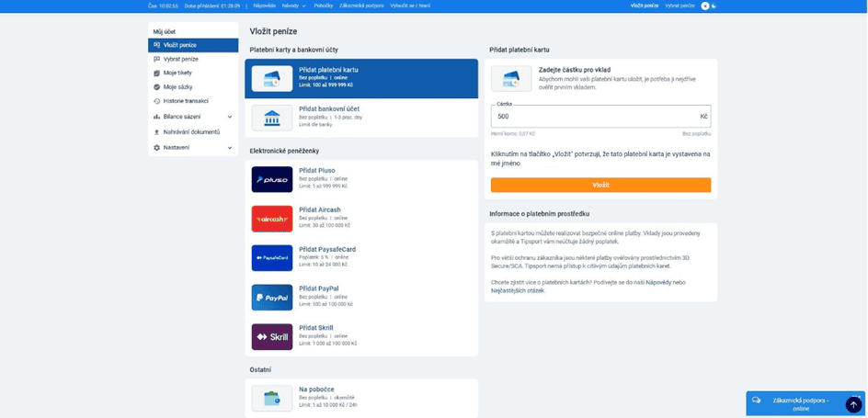Click the scroll-to-top arrow button
The image size is (868, 418).
pyautogui.click(x=852, y=404)
